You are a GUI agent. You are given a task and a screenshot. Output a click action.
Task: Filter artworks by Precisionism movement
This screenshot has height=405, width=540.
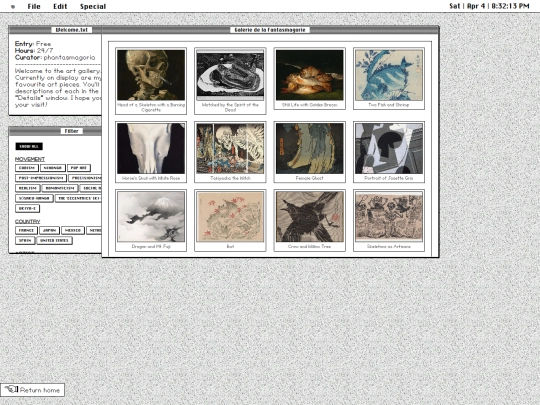click(x=85, y=178)
